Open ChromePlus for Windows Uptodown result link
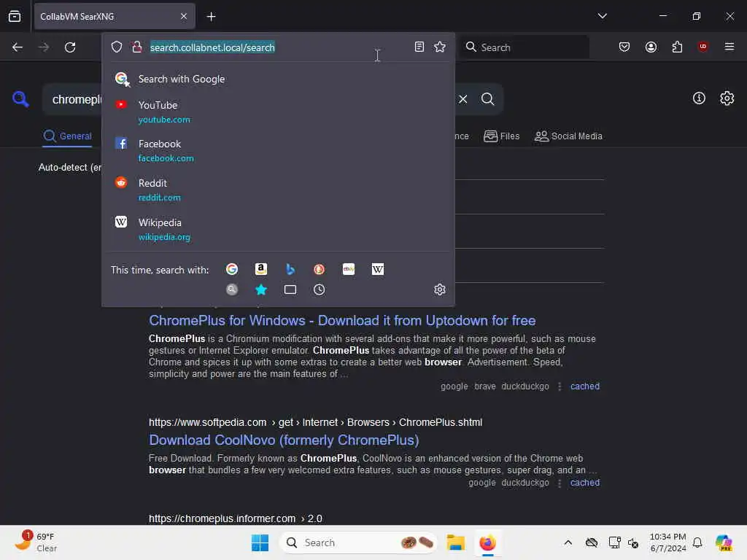 click(x=342, y=321)
